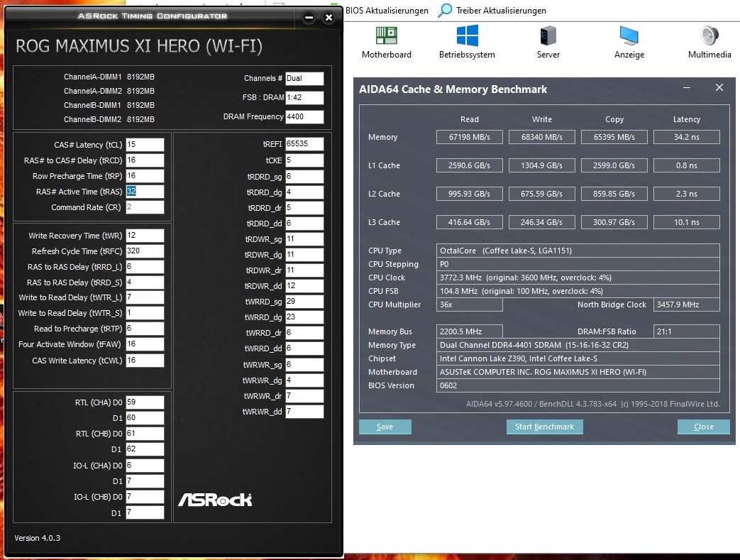The height and width of the screenshot is (560, 740).
Task: Click the ASRock logo in Timing Configurator
Action: (x=215, y=500)
